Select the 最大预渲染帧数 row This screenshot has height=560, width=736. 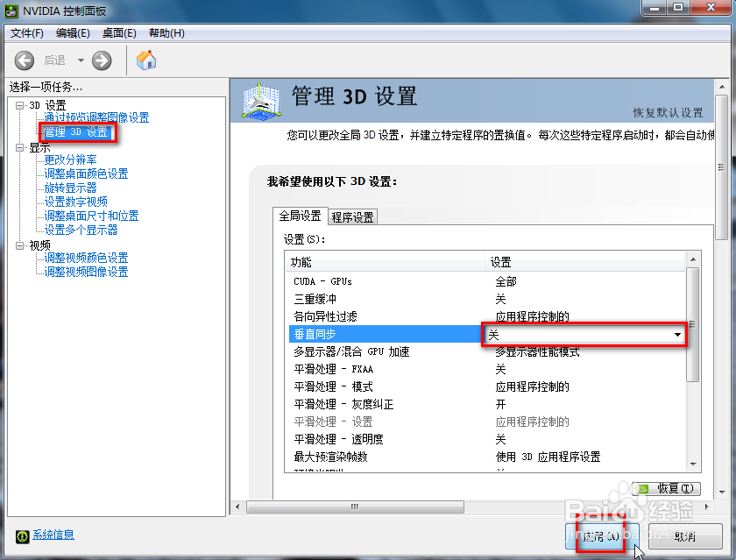point(487,457)
